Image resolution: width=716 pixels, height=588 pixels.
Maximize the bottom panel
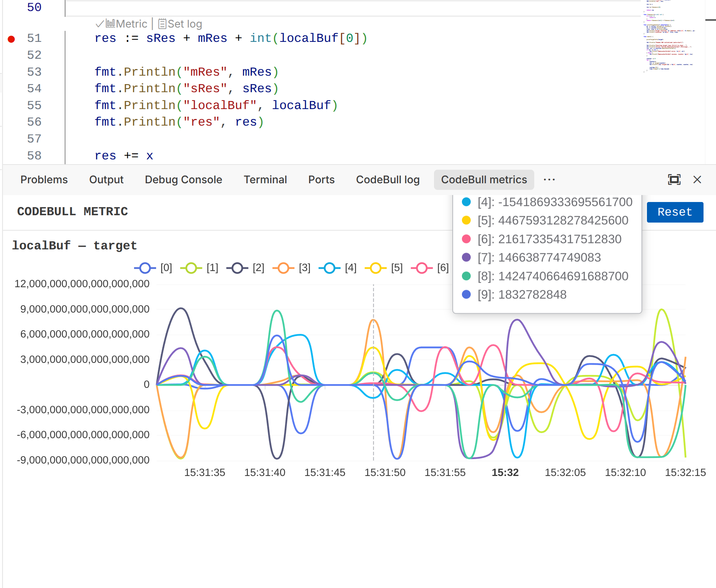tap(674, 180)
